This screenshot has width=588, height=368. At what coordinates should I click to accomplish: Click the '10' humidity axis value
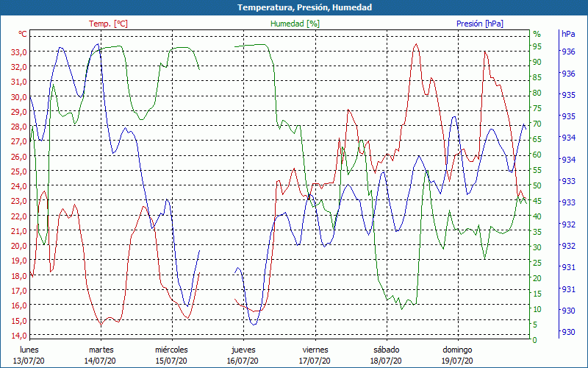click(537, 309)
